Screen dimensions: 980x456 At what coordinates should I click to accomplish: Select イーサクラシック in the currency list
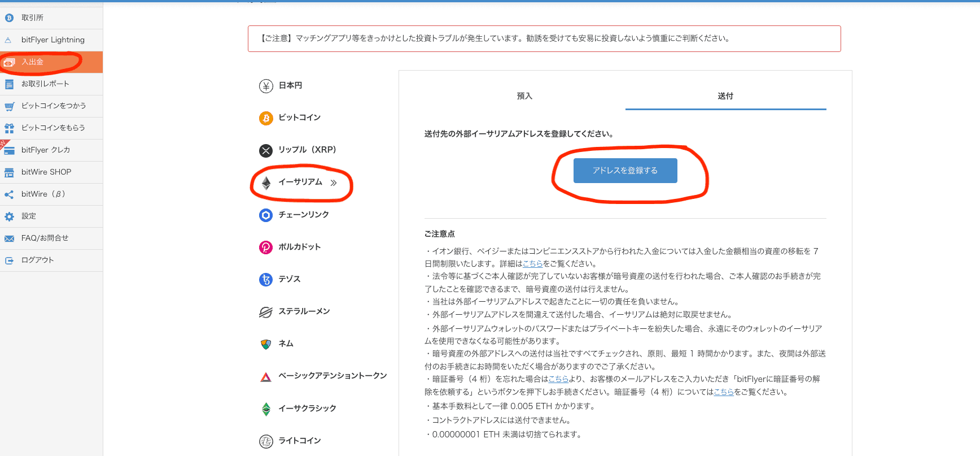(307, 409)
